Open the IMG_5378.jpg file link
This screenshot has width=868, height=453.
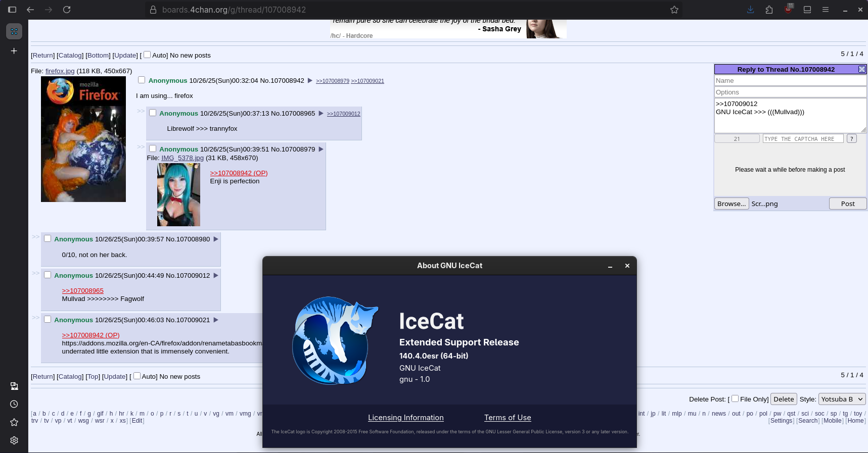click(182, 158)
